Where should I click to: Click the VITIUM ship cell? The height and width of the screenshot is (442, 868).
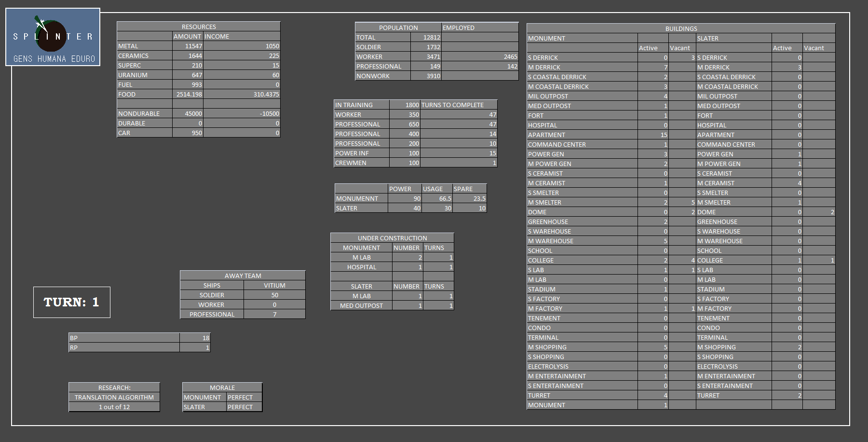pos(274,286)
